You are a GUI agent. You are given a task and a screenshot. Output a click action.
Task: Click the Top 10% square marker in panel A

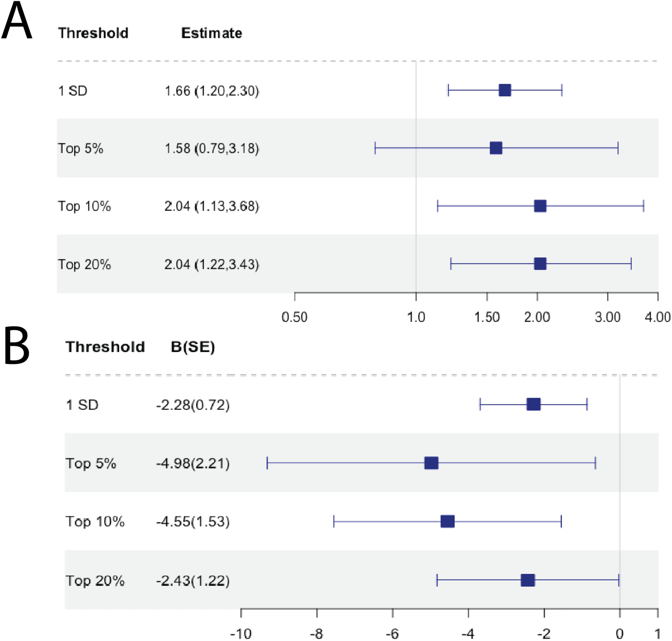point(540,206)
